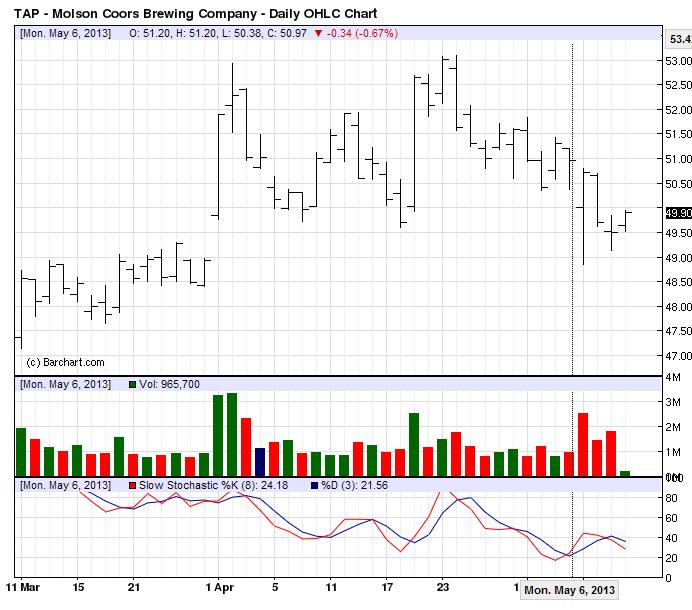Click the highlighted 49.90 last price marker
The height and width of the screenshot is (610, 692).
click(x=678, y=213)
